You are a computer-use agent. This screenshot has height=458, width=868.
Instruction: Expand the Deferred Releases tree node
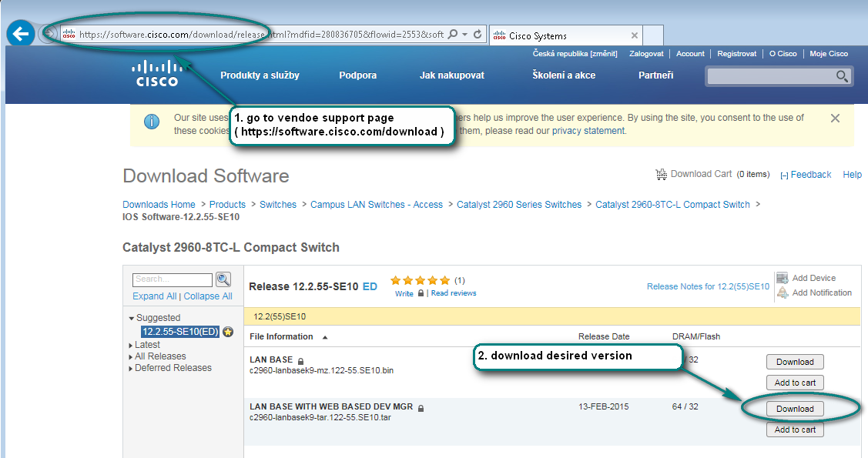pyautogui.click(x=131, y=369)
